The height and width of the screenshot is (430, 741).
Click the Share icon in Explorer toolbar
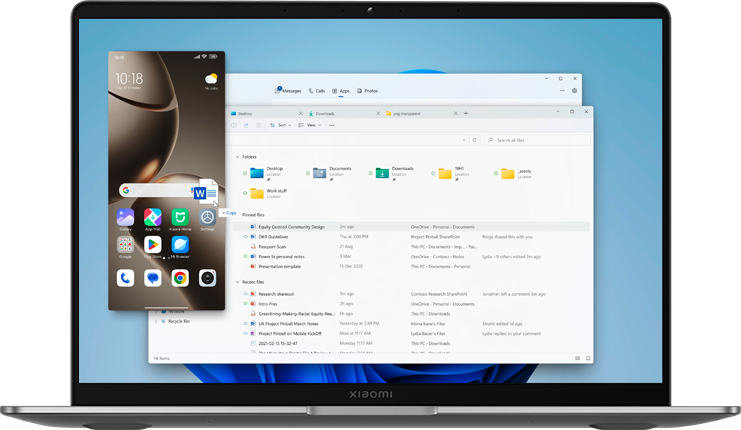[x=246, y=125]
